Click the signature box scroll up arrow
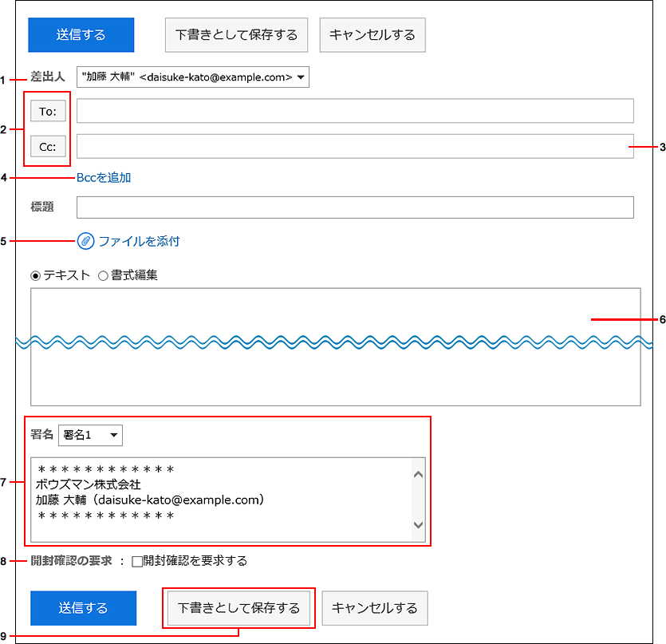This screenshot has height=644, width=666. (419, 474)
